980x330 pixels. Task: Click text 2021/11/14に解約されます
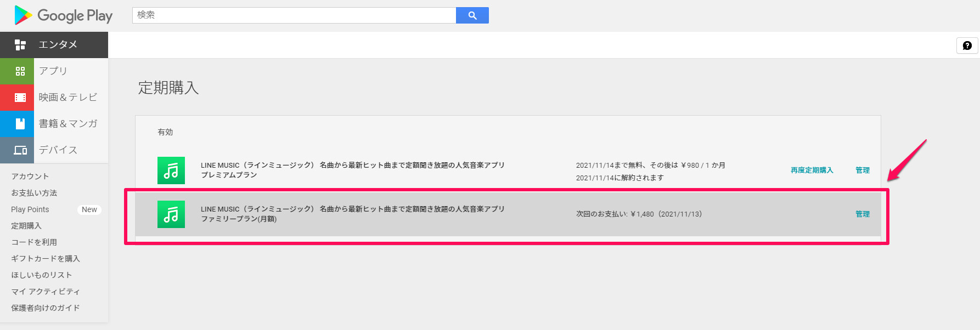click(x=619, y=178)
